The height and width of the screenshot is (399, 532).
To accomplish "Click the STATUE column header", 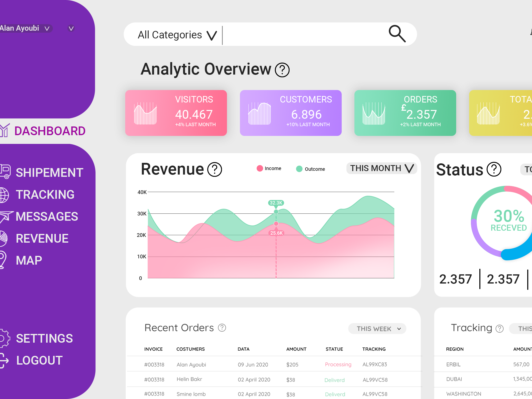I will [334, 349].
